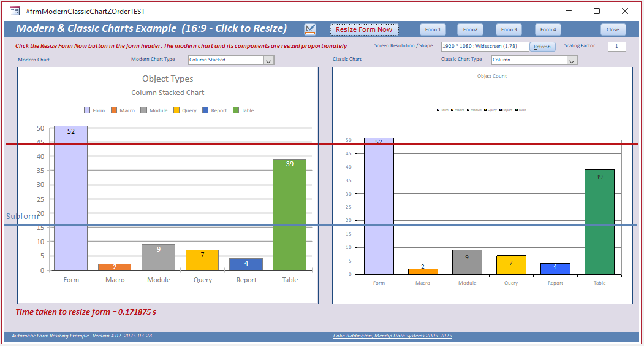Click the gray Module bar in the modern chart
644x346 pixels.
coord(159,258)
